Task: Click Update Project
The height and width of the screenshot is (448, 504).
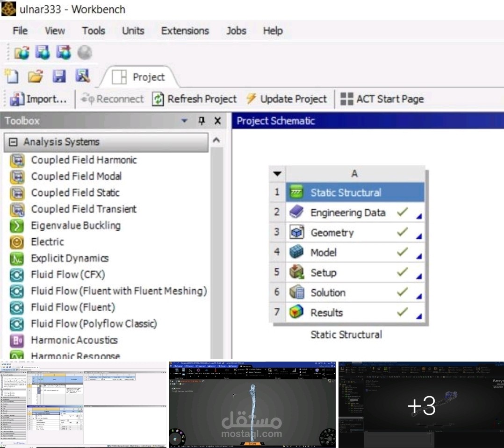Action: click(x=287, y=99)
